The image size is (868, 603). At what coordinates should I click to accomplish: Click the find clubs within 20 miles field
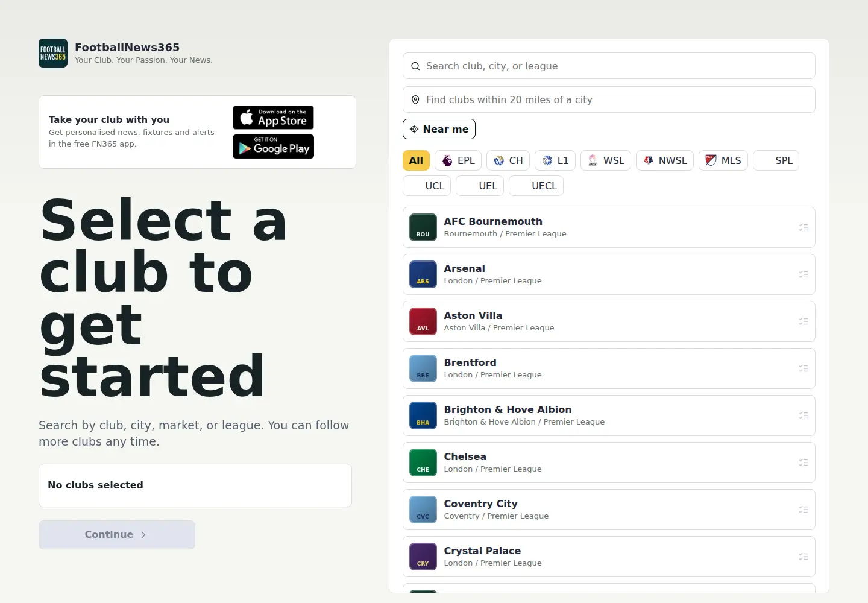(x=609, y=99)
